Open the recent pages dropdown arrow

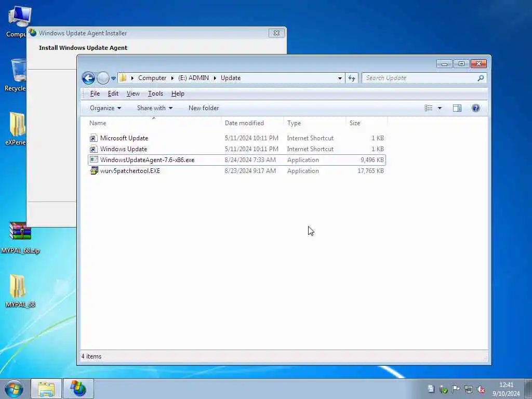(113, 78)
